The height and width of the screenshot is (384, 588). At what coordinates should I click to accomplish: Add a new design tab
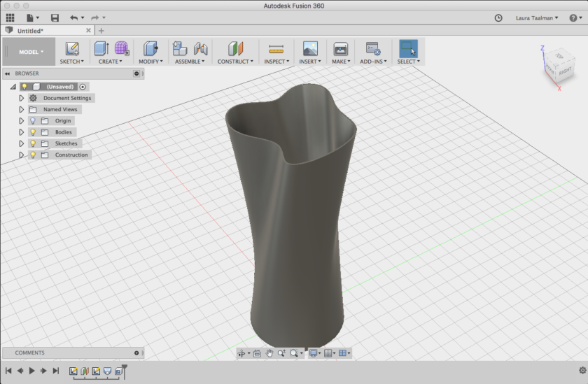pyautogui.click(x=101, y=31)
